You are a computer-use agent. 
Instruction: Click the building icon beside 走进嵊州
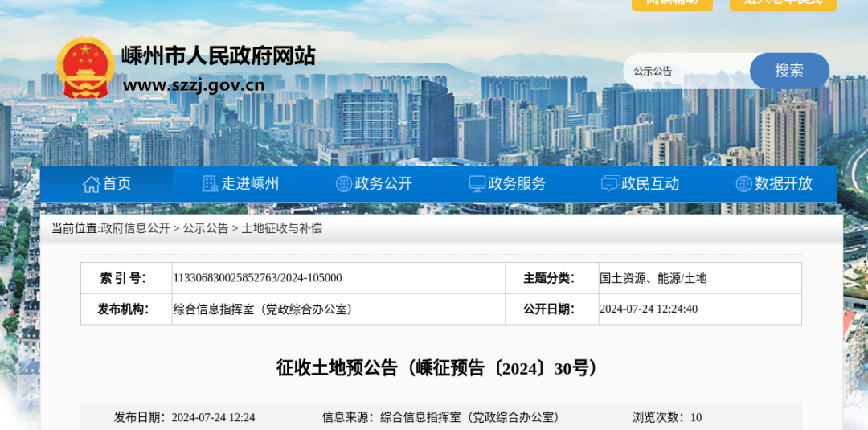(210, 184)
